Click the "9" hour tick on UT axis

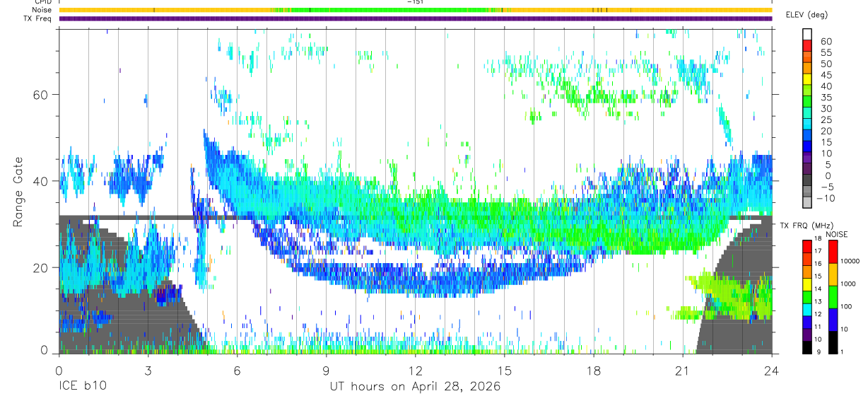tap(327, 370)
